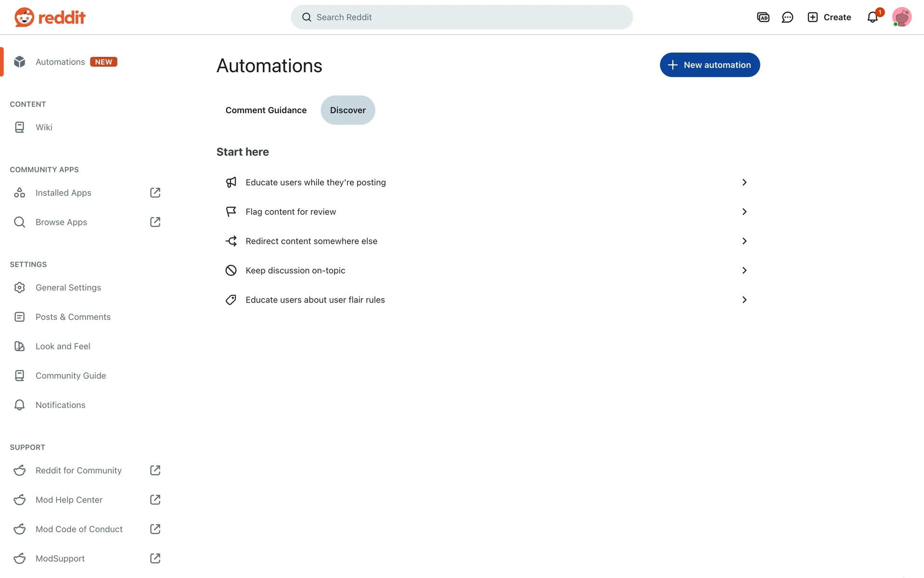This screenshot has width=924, height=578.
Task: Expand Flag content for review chevron
Action: coord(744,212)
